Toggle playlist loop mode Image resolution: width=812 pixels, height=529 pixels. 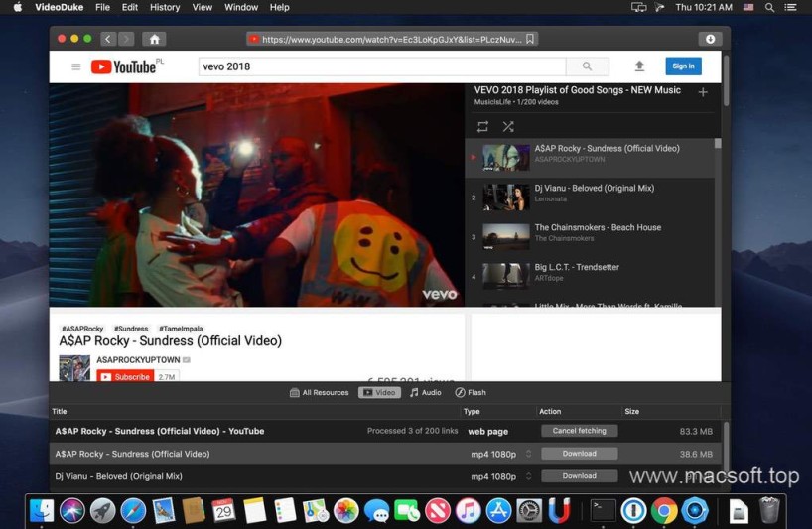click(482, 126)
